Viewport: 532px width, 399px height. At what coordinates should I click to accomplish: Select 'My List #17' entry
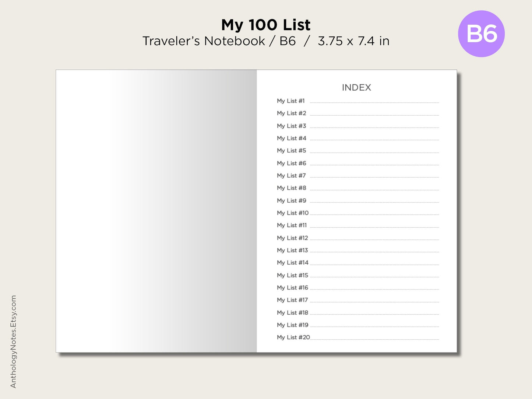292,300
